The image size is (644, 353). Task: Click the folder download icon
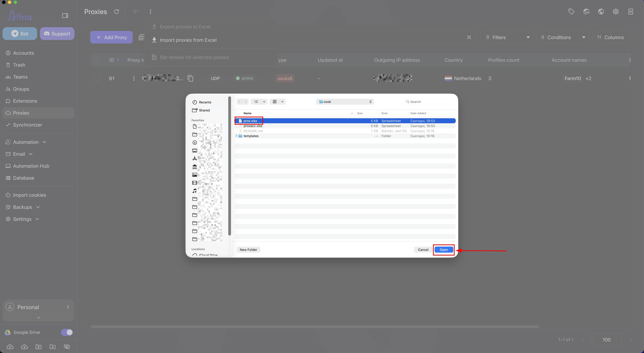click(52, 347)
